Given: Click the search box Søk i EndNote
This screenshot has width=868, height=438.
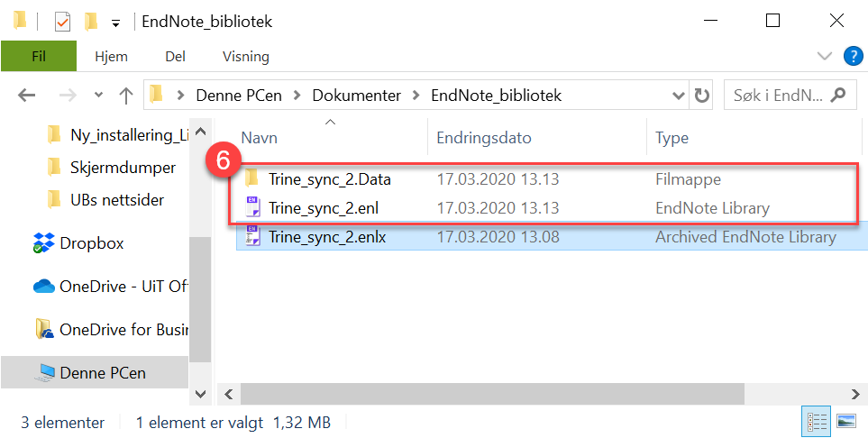Looking at the screenshot, I should coord(781,95).
